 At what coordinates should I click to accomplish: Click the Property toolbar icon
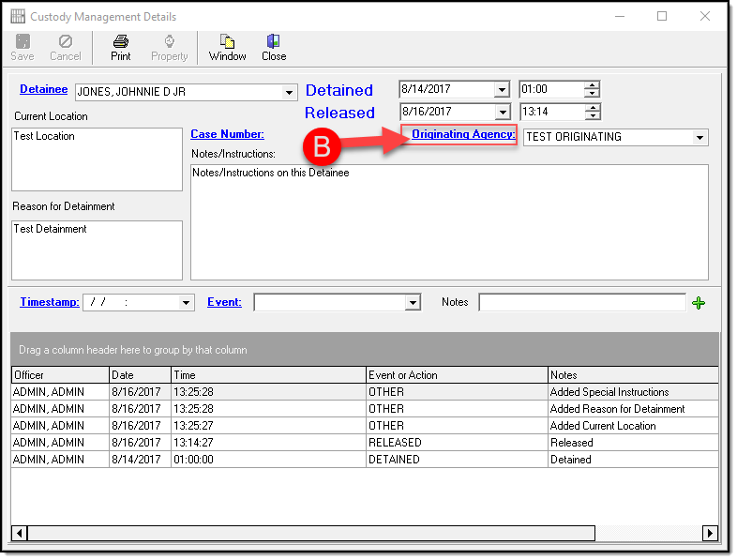pos(170,41)
